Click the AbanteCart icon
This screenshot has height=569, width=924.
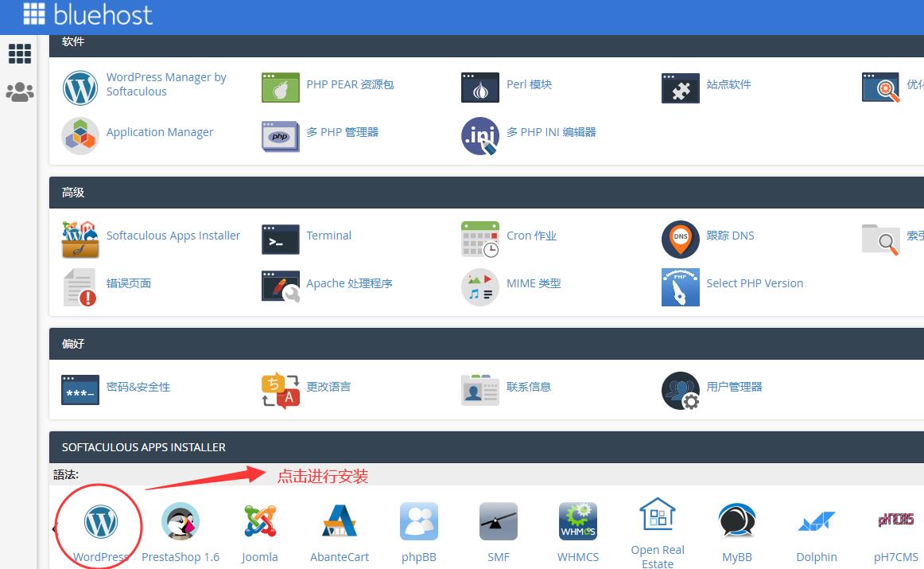click(340, 521)
